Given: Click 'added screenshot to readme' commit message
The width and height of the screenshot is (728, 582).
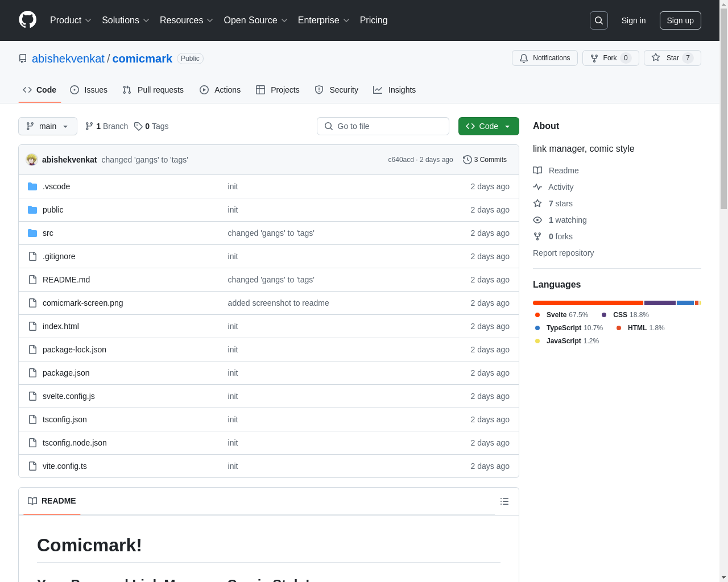Looking at the screenshot, I should (278, 303).
